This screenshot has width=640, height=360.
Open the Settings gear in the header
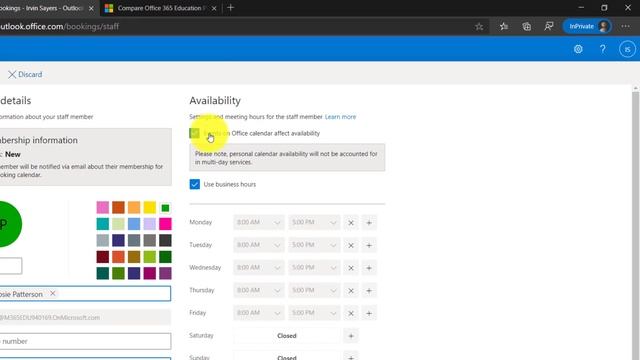(578, 49)
